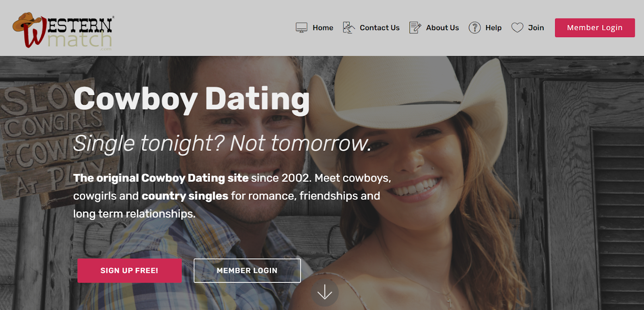The image size is (644, 310).
Task: Select Join in the navigation
Action: click(536, 28)
